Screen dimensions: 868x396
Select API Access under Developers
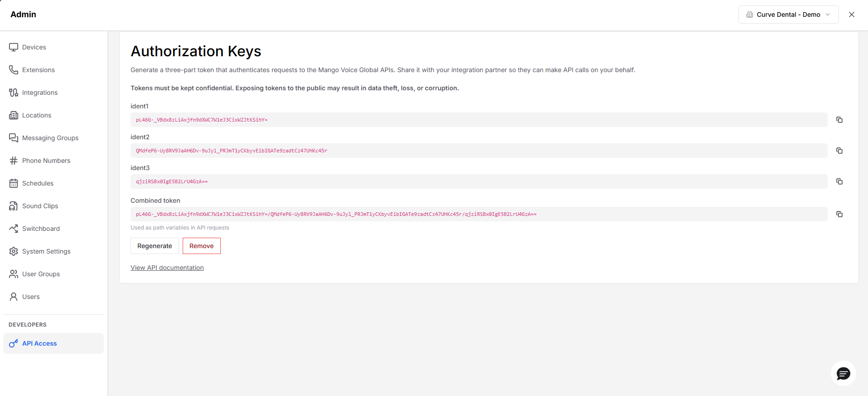click(x=53, y=343)
